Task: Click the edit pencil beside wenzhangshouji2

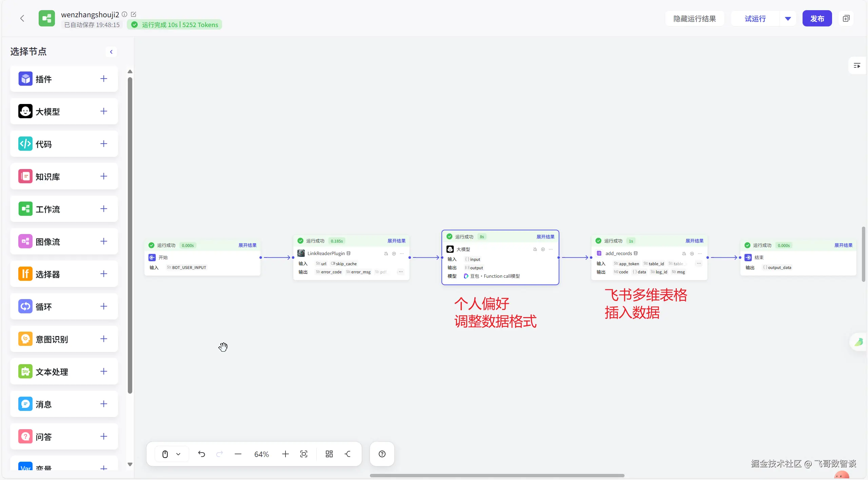Action: (134, 14)
